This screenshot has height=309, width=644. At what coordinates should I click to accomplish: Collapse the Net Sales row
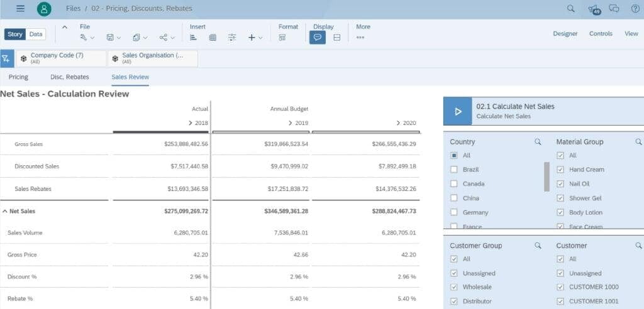(x=4, y=212)
